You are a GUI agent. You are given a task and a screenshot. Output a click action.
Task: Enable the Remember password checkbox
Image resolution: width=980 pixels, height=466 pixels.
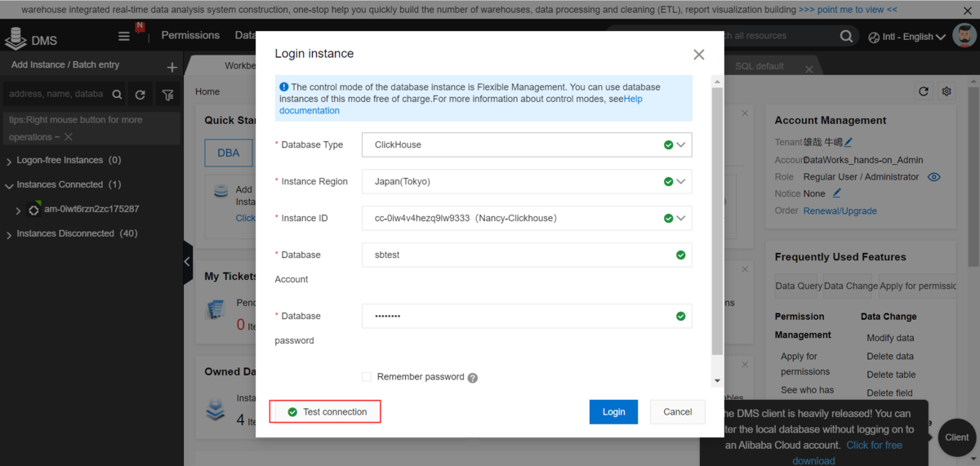click(367, 377)
